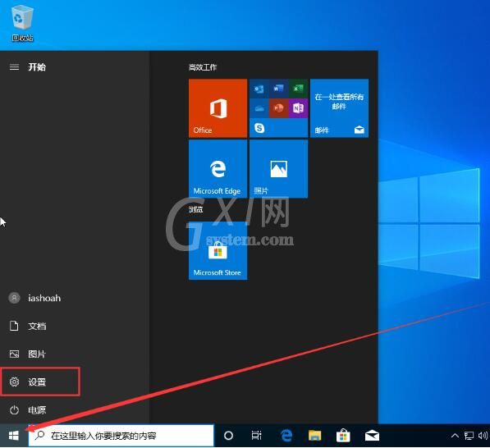Launch Word from the Office apps tile
Viewport: 490px width, 448px height.
pos(278,89)
